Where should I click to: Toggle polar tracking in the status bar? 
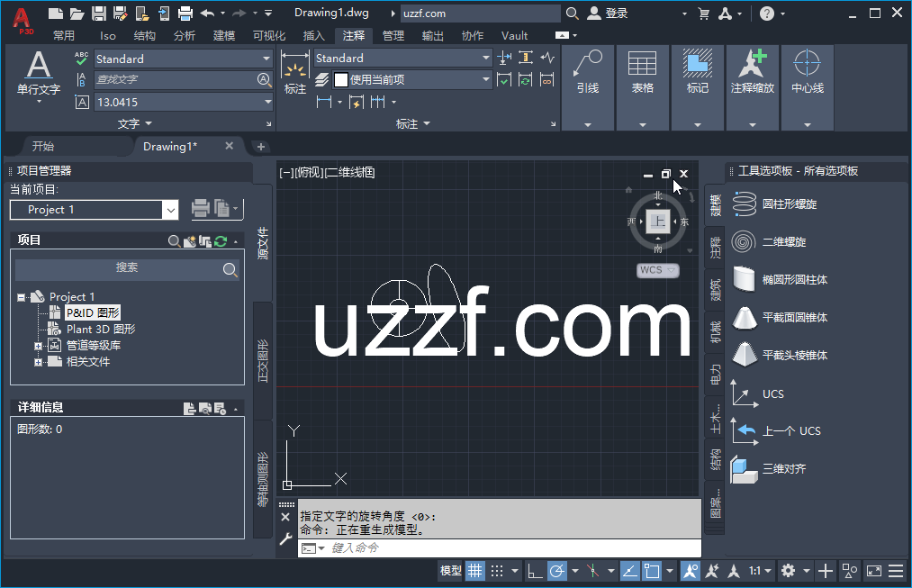pos(556,571)
